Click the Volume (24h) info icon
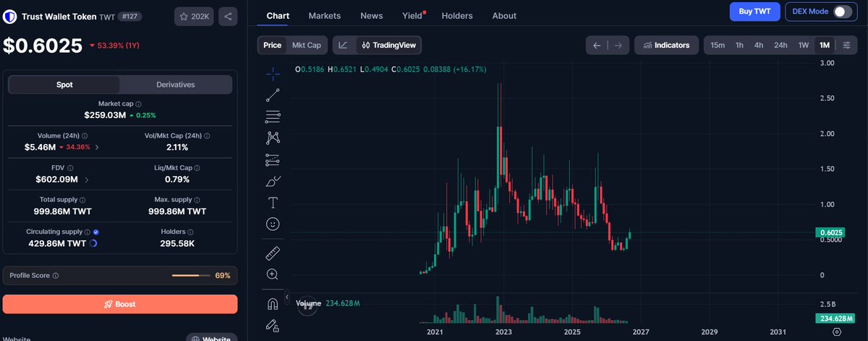The width and height of the screenshot is (868, 341). tap(85, 136)
